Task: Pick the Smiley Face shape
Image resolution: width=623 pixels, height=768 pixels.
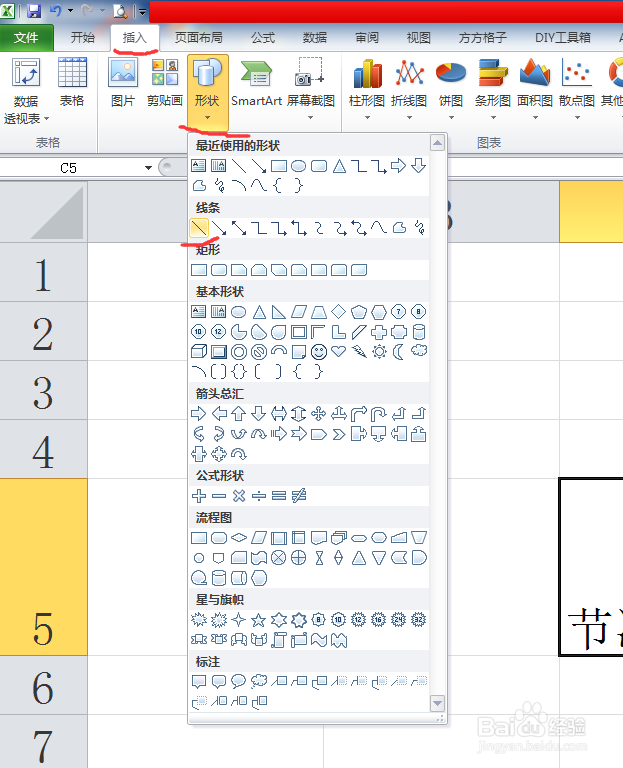Action: point(319,352)
